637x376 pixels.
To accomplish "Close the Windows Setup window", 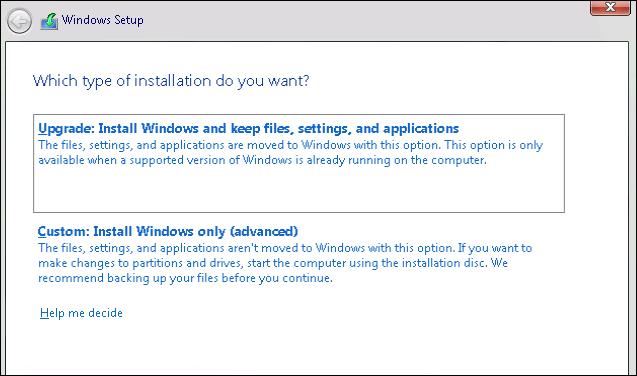I will [x=610, y=7].
